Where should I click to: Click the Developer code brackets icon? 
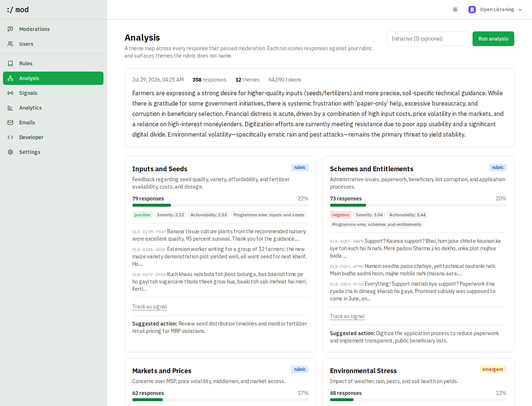[x=10, y=137]
